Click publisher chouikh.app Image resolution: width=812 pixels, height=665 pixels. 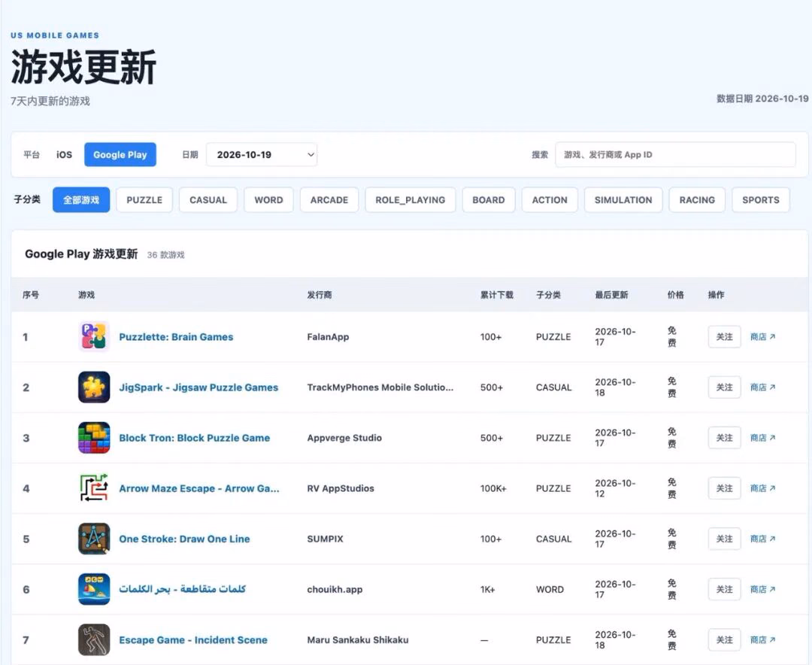[x=335, y=589]
